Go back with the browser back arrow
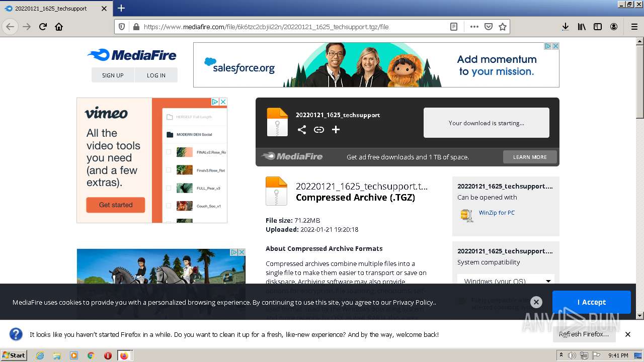 point(10,27)
